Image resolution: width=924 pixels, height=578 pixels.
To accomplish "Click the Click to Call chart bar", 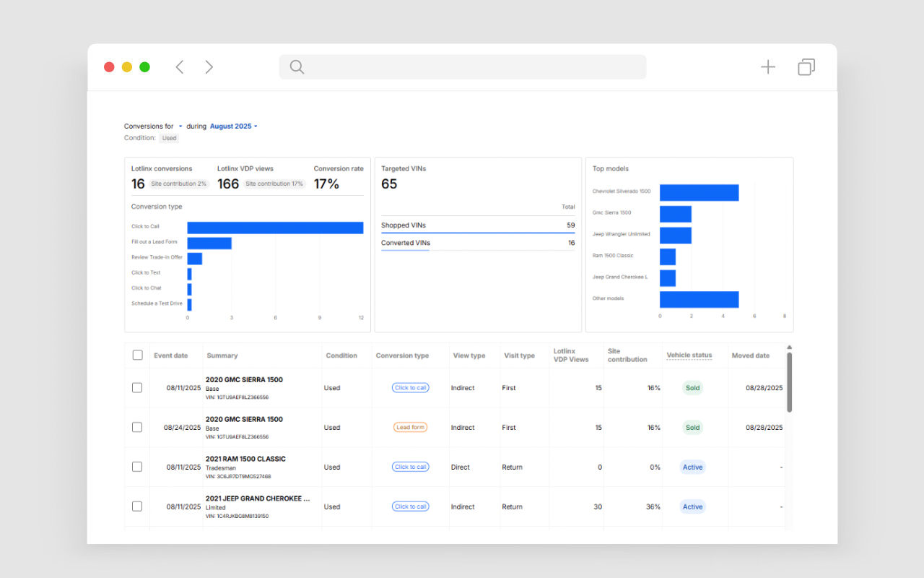I will (x=275, y=228).
